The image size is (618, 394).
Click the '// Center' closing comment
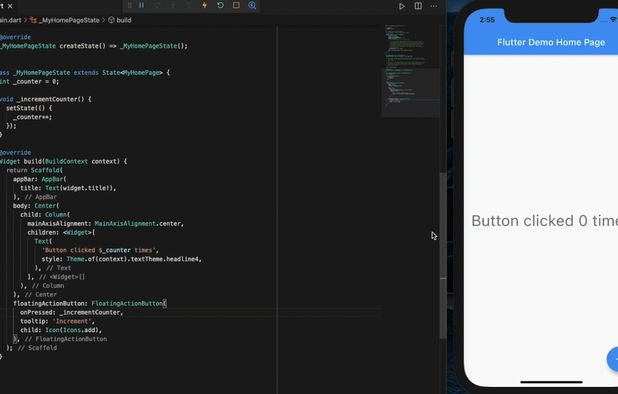pos(41,295)
